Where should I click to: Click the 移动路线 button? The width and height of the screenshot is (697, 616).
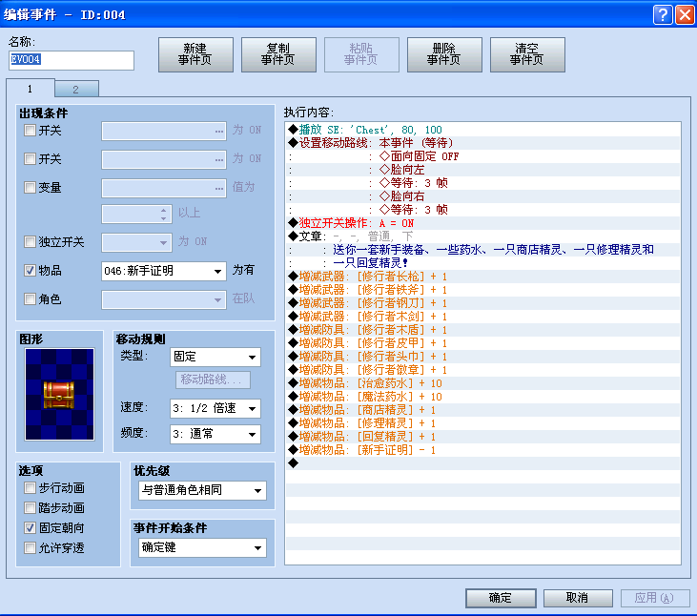tap(213, 380)
